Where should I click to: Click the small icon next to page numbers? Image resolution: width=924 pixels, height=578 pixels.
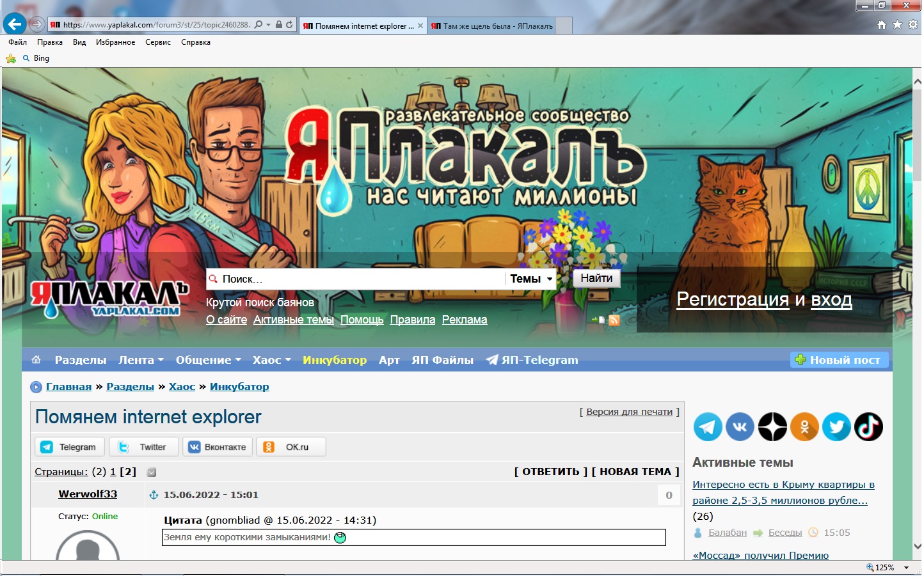(152, 473)
